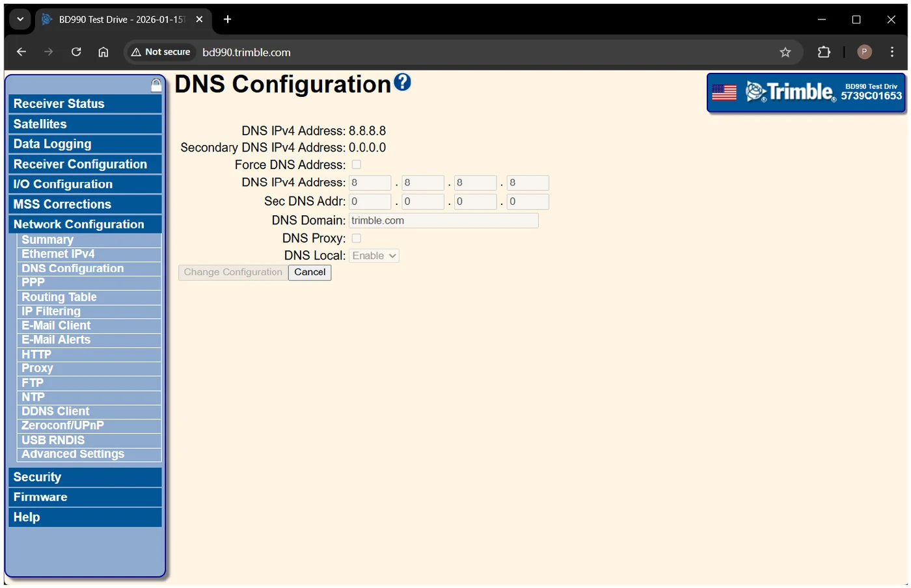Click the browser forward arrow

click(x=49, y=52)
